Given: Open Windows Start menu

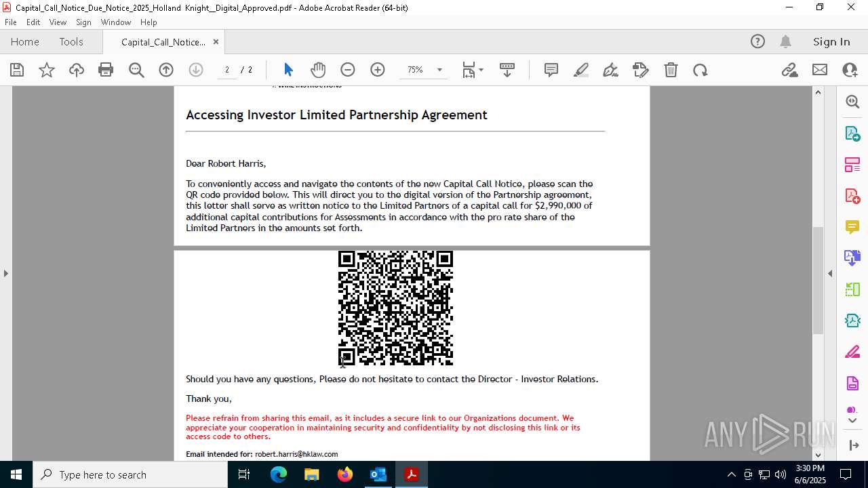Looking at the screenshot, I should tap(16, 474).
